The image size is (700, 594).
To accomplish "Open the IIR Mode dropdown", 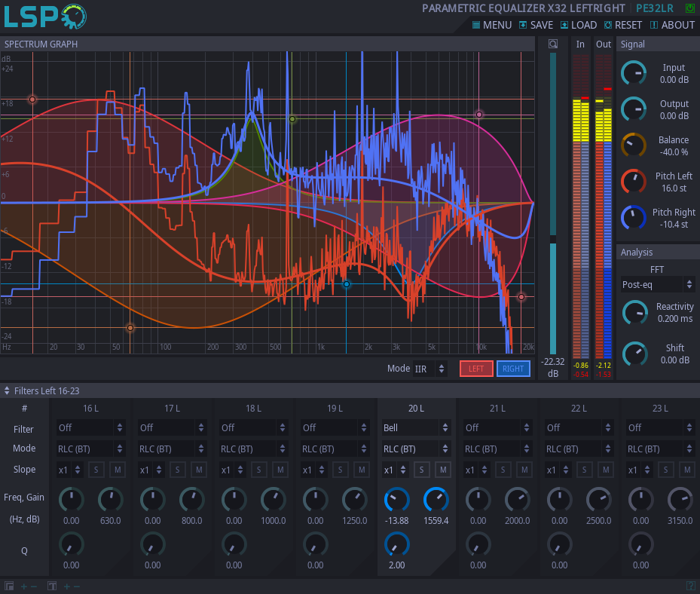I will [x=430, y=369].
